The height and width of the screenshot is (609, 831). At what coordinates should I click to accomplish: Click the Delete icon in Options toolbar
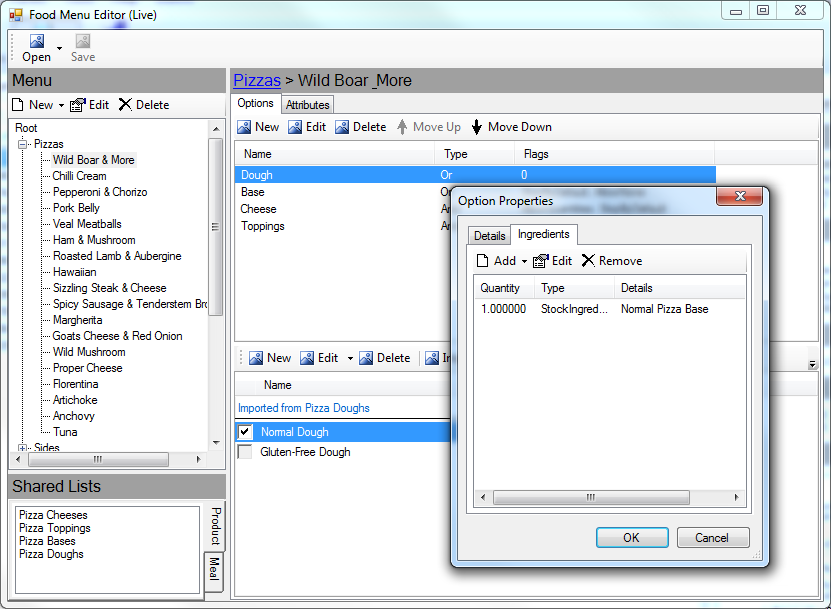[x=342, y=127]
